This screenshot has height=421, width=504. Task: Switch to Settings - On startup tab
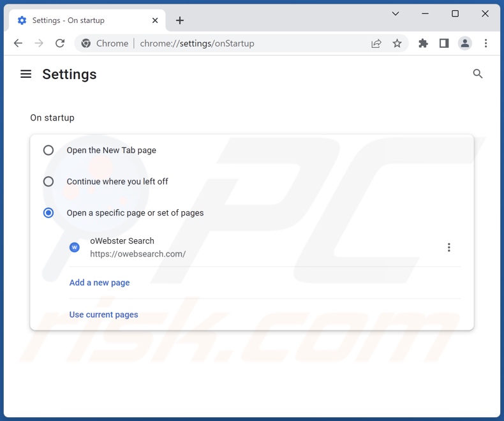tap(87, 20)
